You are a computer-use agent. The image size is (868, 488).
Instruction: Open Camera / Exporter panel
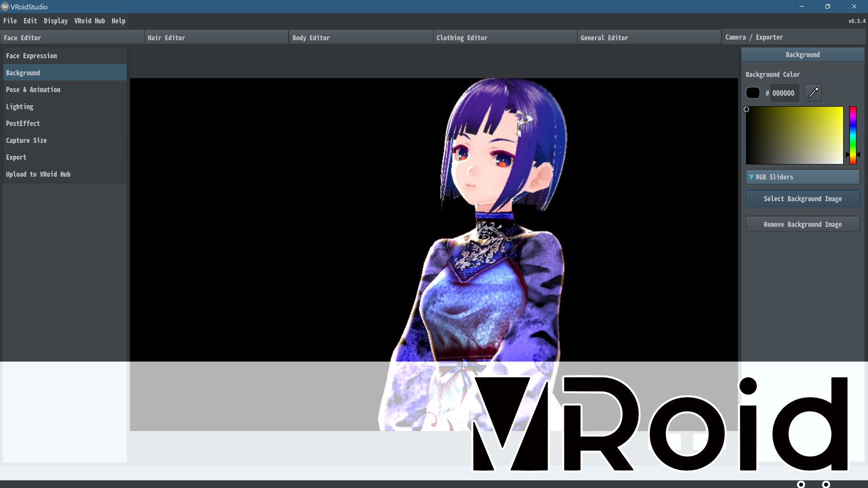coord(754,37)
